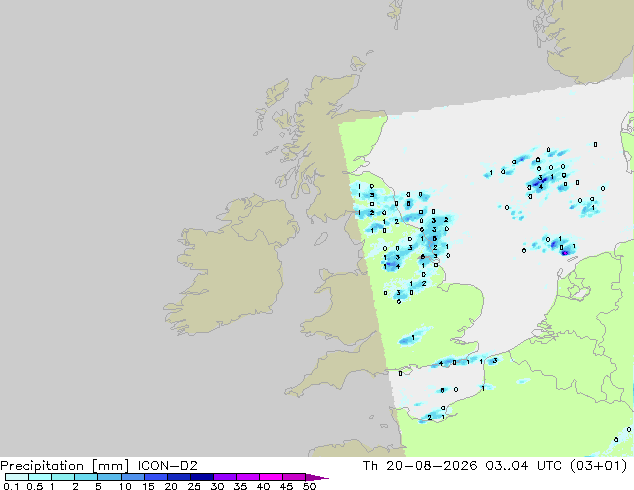Select the purple 30–35 mm legend swatch
Image resolution: width=634 pixels, height=490 pixels.
[224, 477]
